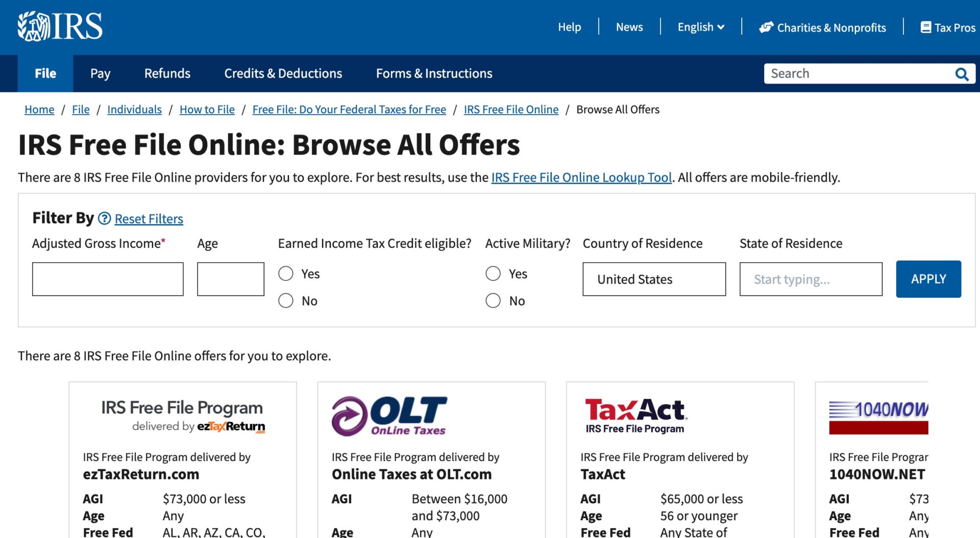Image resolution: width=980 pixels, height=538 pixels.
Task: Click the Help link in header
Action: (x=569, y=27)
